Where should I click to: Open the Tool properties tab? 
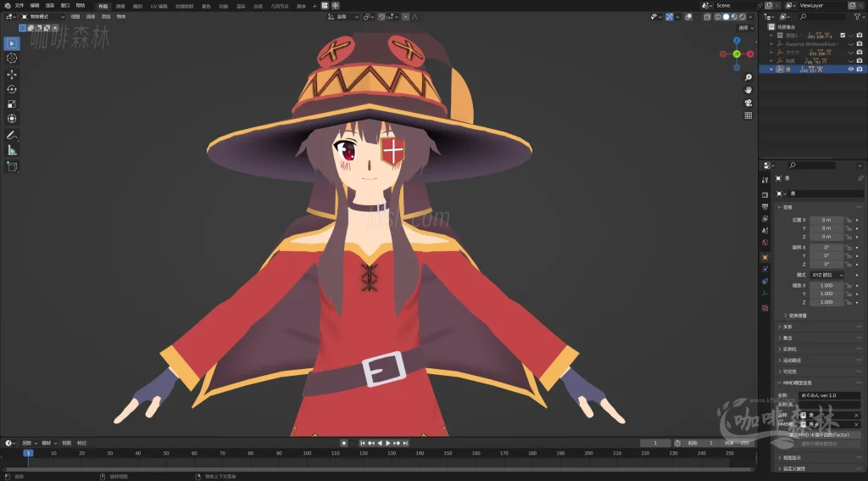765,180
